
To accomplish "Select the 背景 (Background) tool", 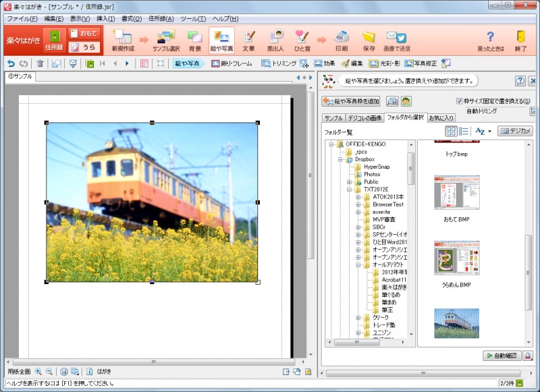I will coord(195,39).
